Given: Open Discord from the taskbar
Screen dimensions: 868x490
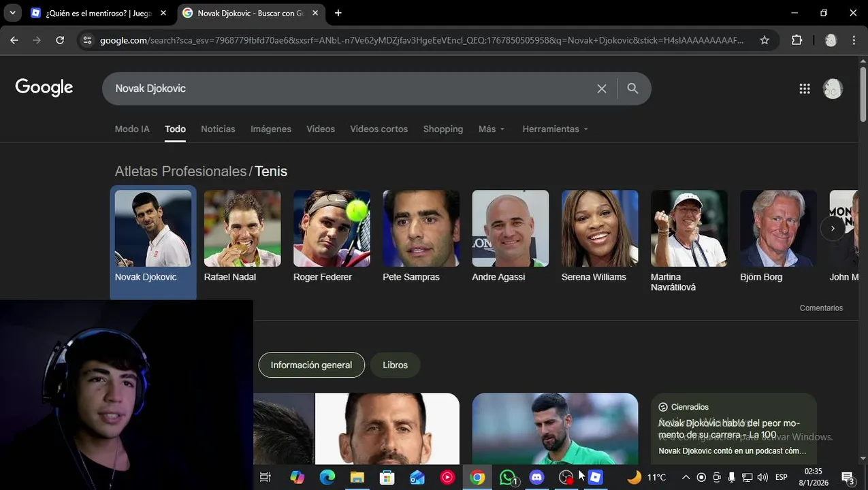Looking at the screenshot, I should pos(537,477).
